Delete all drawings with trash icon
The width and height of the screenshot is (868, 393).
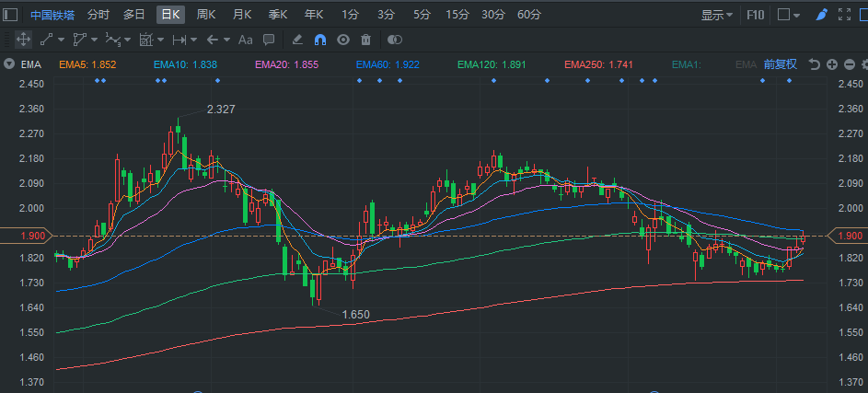(366, 40)
